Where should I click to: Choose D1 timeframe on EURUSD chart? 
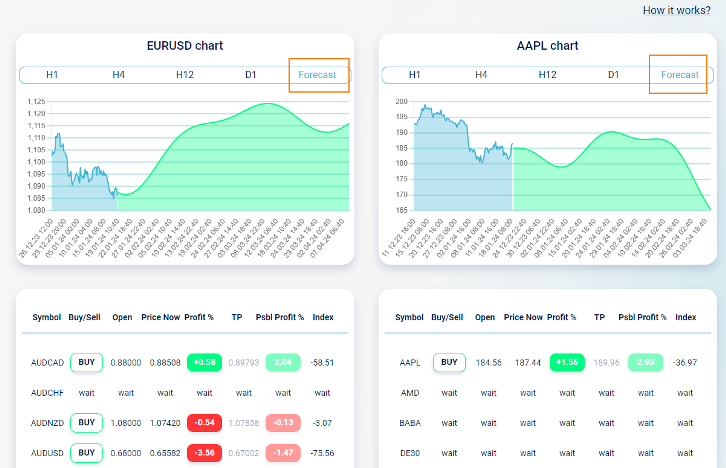pos(251,75)
